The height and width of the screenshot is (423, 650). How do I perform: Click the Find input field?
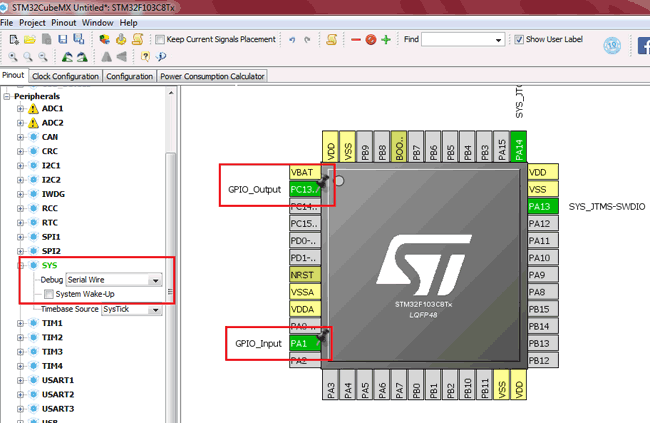[457, 40]
